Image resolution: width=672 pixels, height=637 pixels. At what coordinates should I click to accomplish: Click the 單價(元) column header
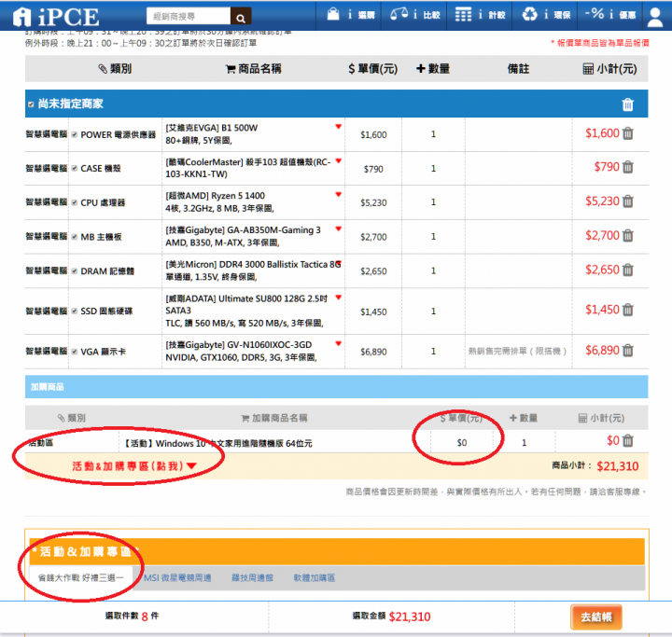pyautogui.click(x=372, y=68)
